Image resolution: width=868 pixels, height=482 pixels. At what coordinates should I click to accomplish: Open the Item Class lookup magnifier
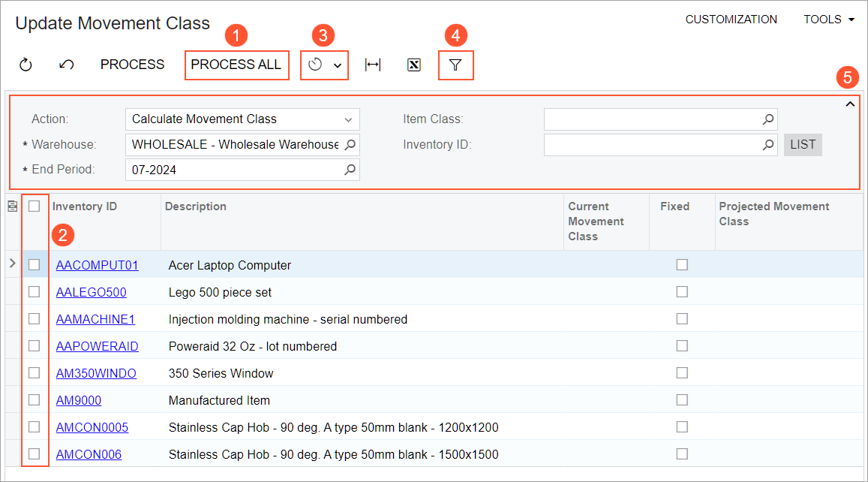767,119
